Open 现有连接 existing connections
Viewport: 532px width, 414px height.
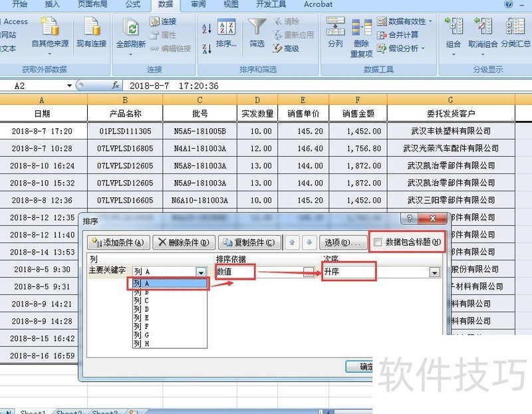(92, 33)
